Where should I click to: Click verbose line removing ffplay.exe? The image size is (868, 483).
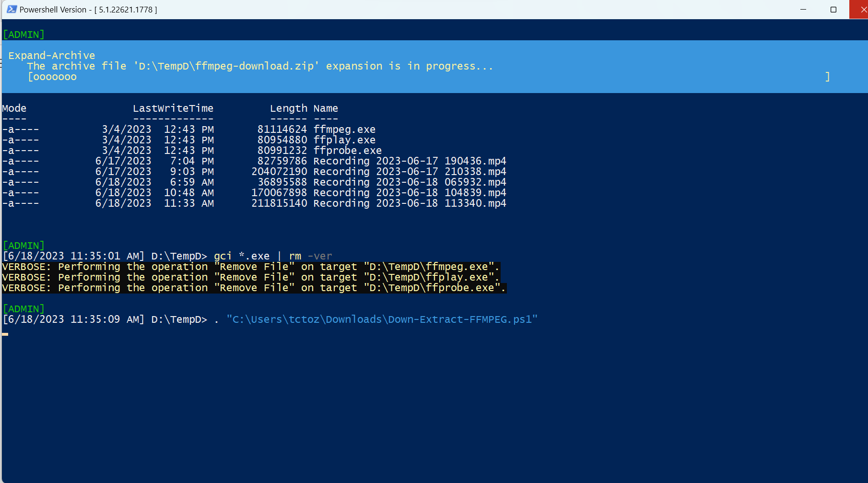251,277
